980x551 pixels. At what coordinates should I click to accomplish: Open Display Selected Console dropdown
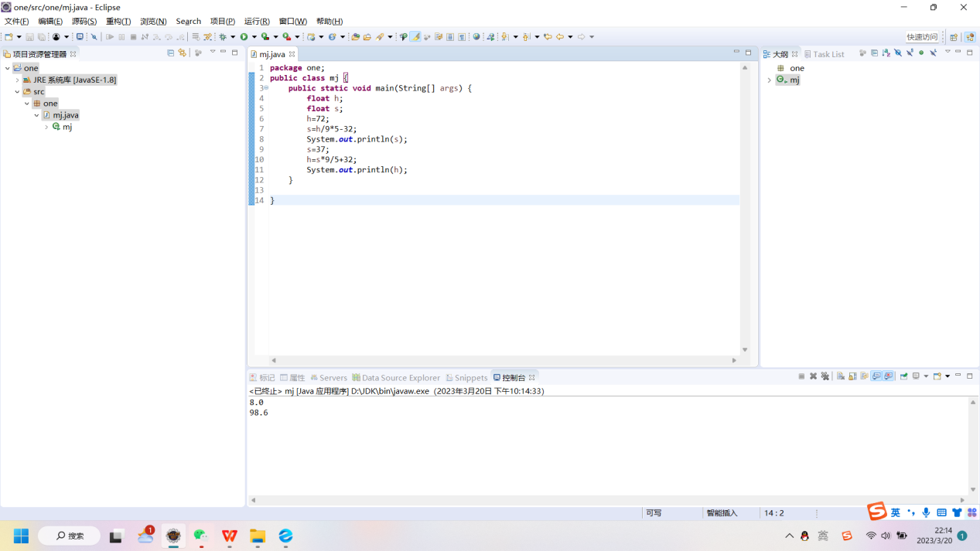tap(926, 376)
